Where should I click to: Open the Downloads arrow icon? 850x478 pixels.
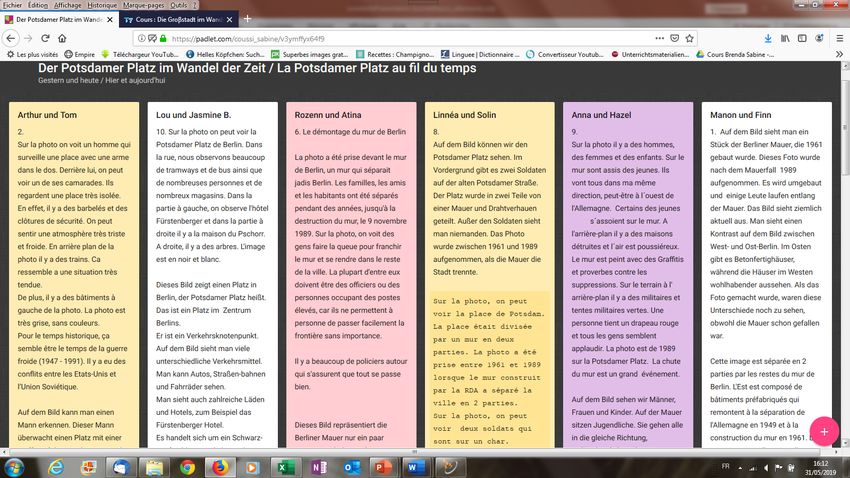[x=768, y=38]
